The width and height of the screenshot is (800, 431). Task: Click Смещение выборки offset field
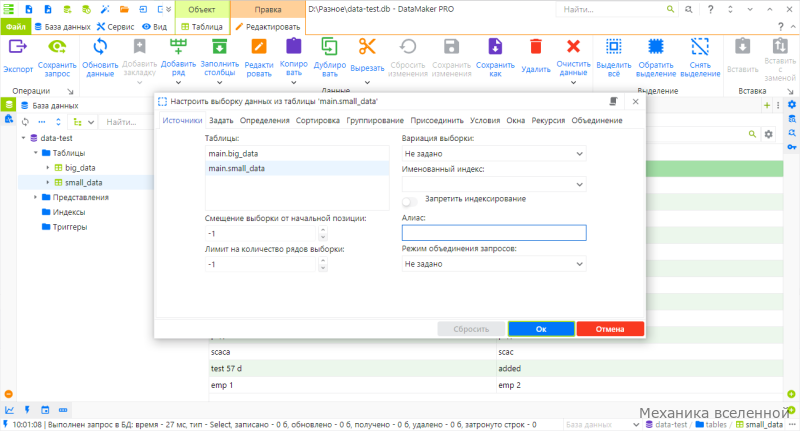tap(260, 234)
